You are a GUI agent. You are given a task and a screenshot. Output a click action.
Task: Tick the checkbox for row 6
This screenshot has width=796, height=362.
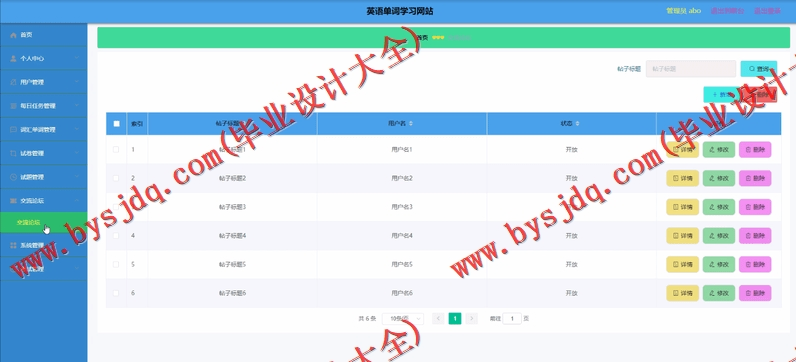[116, 293]
